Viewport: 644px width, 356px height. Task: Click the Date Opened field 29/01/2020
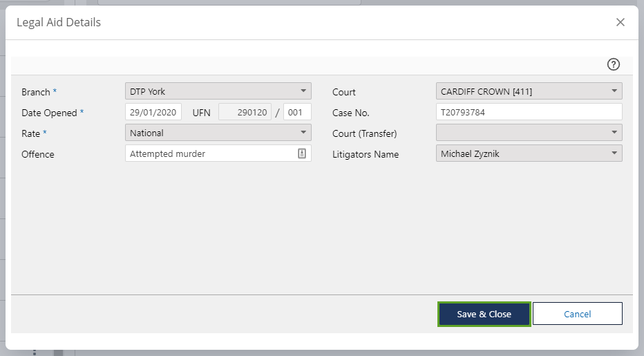(x=153, y=112)
